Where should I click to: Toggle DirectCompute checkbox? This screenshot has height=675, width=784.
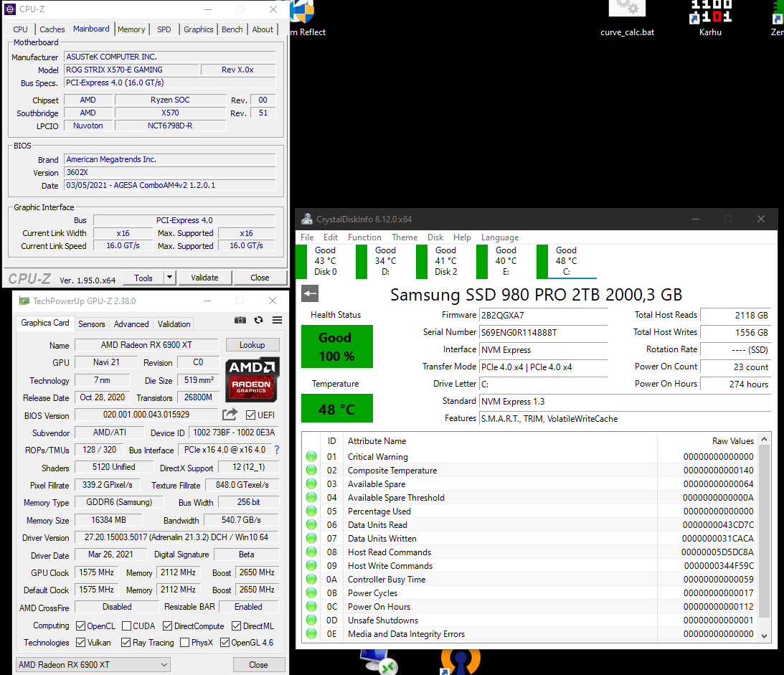click(168, 626)
